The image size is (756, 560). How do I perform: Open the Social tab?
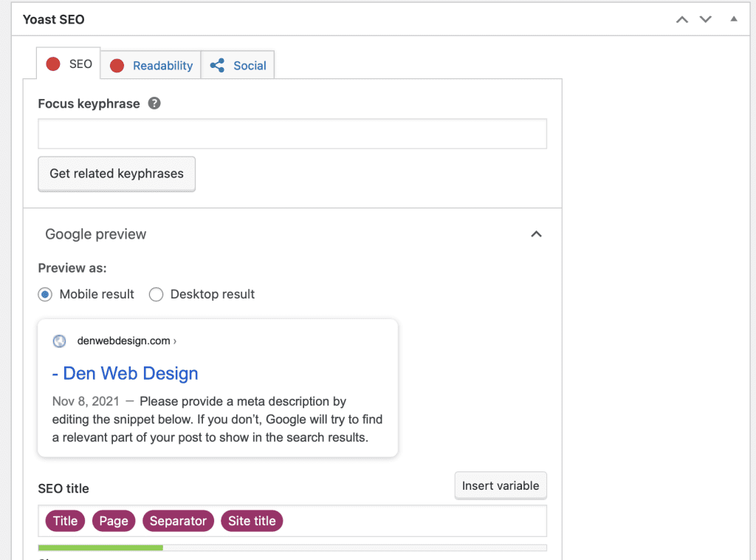tap(238, 65)
